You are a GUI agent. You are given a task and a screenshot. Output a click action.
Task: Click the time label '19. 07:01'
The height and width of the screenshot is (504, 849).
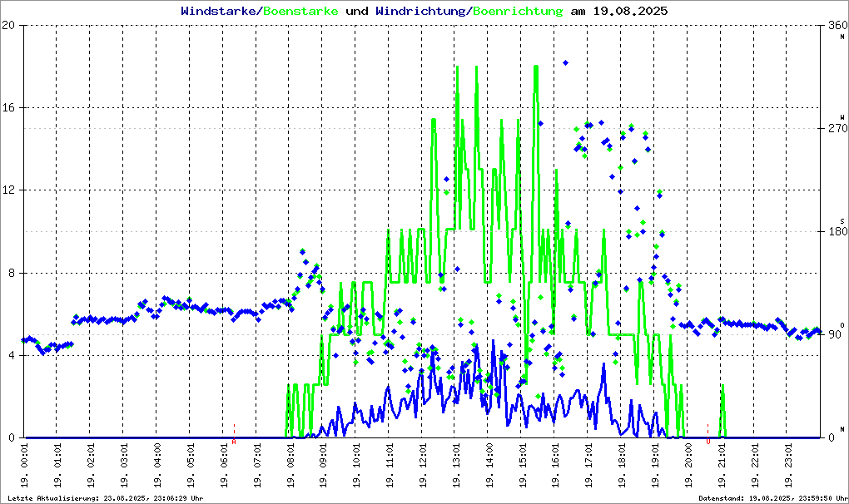point(256,466)
